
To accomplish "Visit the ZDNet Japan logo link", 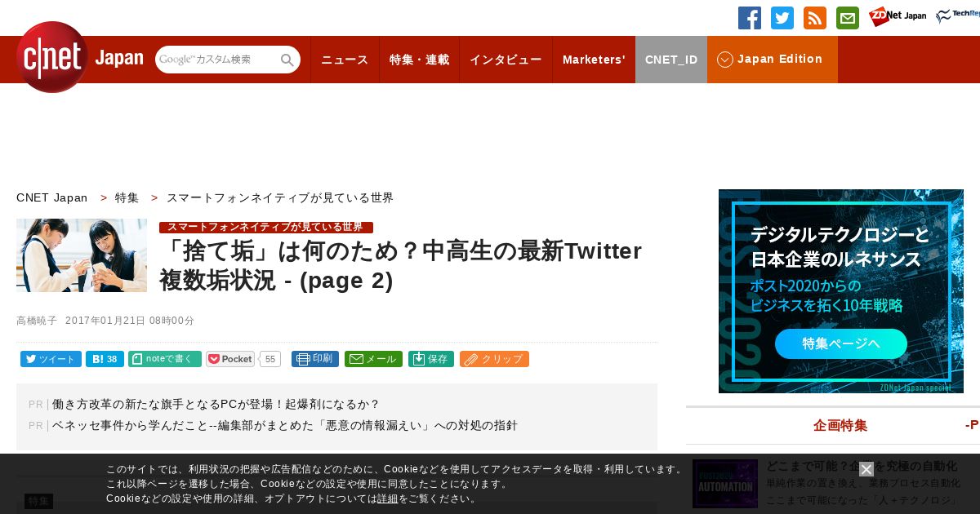I will pos(898,16).
